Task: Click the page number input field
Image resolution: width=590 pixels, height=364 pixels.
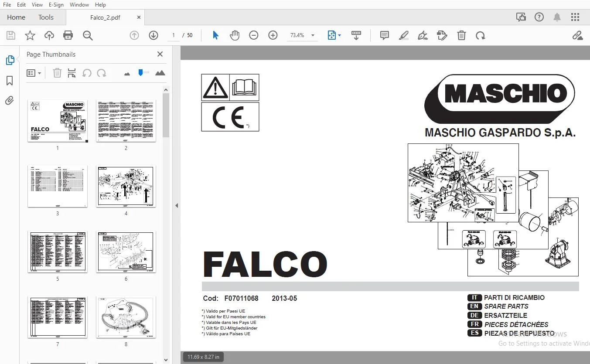Action: (x=174, y=35)
